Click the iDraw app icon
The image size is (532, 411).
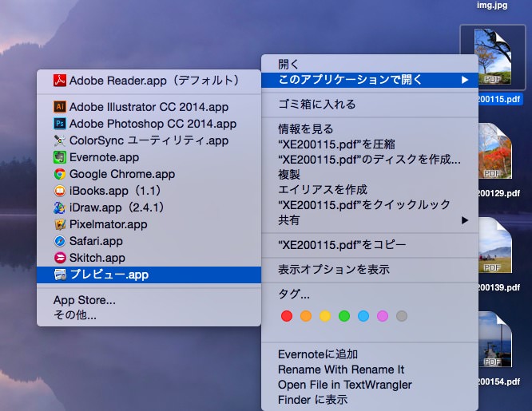tap(60, 207)
